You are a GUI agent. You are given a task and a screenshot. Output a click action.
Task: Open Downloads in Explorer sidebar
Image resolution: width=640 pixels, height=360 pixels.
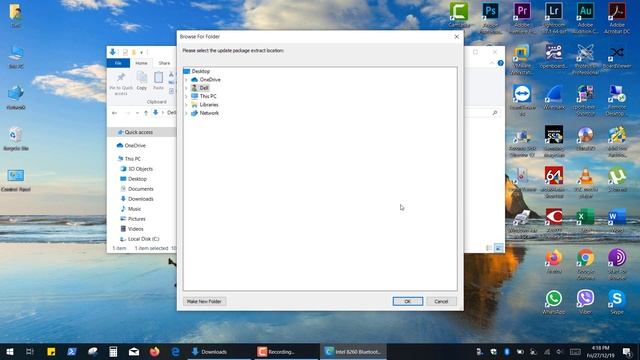(142, 199)
